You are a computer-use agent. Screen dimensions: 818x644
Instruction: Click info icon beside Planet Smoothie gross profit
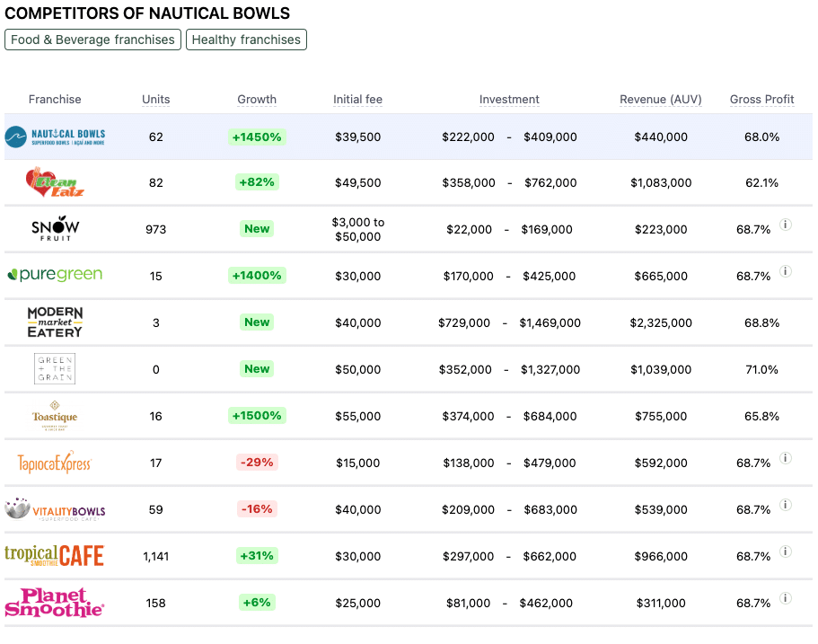click(786, 598)
